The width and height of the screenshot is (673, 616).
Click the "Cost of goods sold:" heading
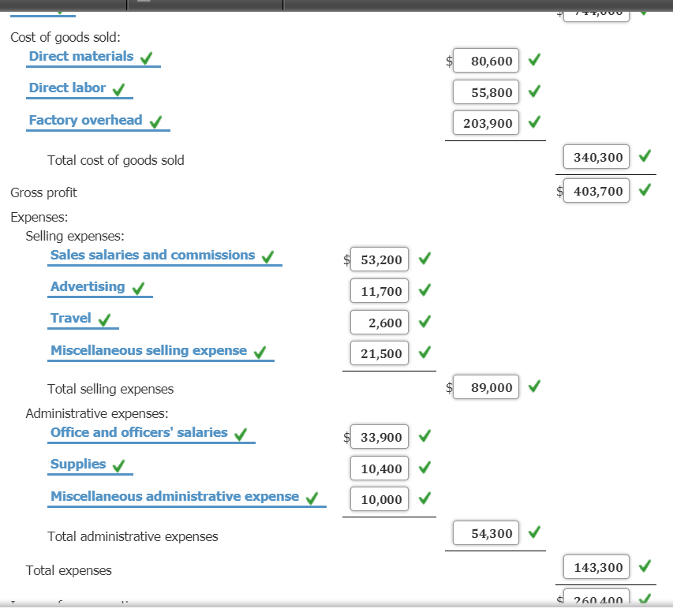click(x=65, y=37)
